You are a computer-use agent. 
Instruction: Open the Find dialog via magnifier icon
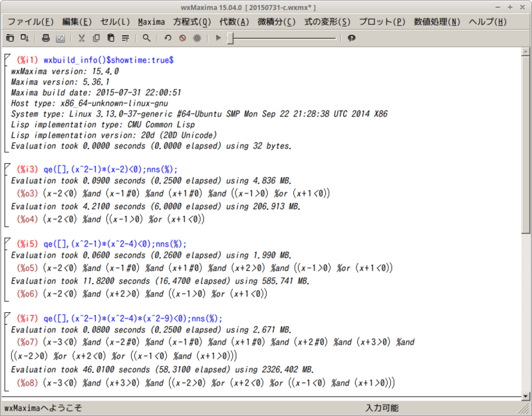(x=147, y=38)
